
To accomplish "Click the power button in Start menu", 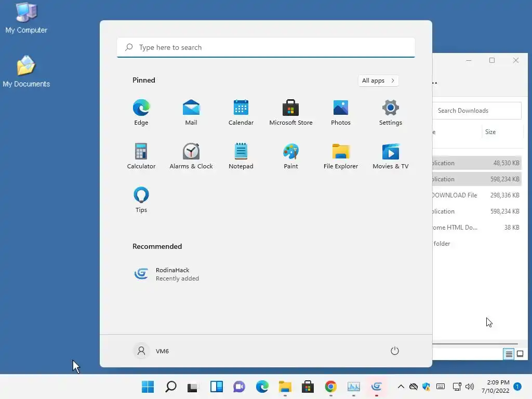I will point(395,351).
